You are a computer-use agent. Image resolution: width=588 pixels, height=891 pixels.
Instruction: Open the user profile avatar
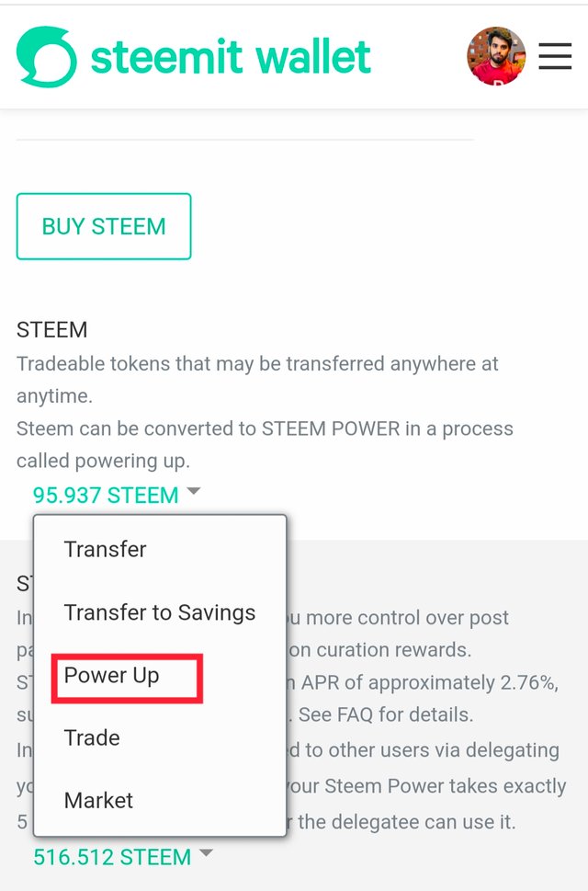tap(496, 57)
